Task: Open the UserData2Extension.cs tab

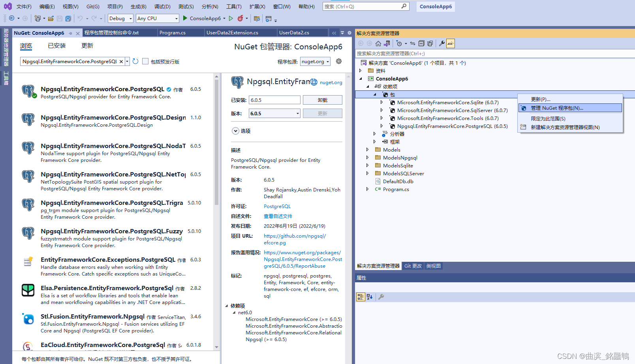Action: point(232,33)
